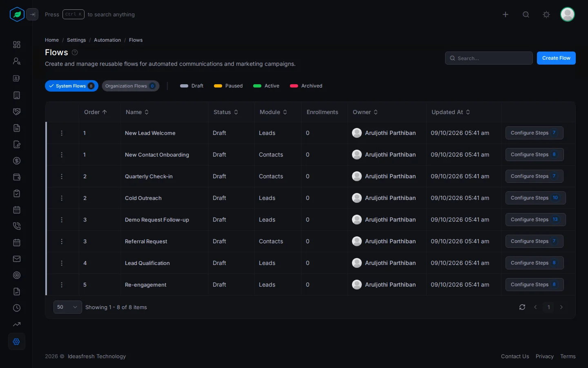This screenshot has height=368, width=588.
Task: Open the phone calls sidebar icon
Action: pos(17,226)
